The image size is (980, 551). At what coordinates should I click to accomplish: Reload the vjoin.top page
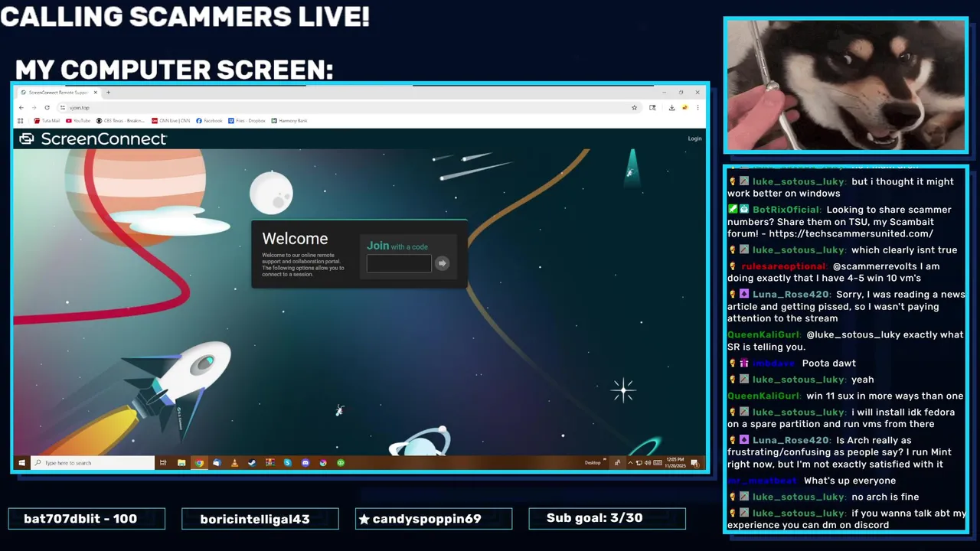coord(47,107)
